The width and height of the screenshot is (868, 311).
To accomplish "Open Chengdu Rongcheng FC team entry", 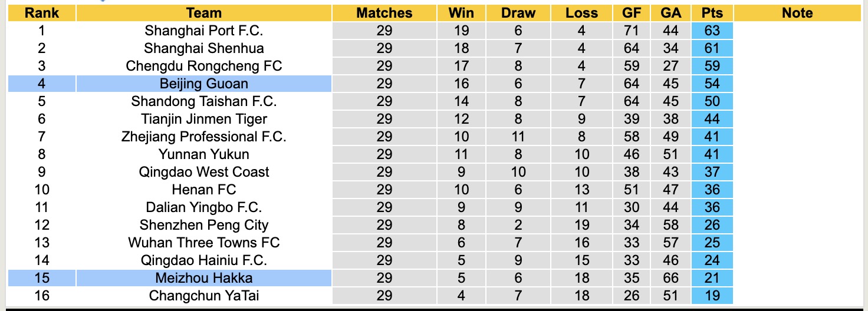I will point(203,66).
